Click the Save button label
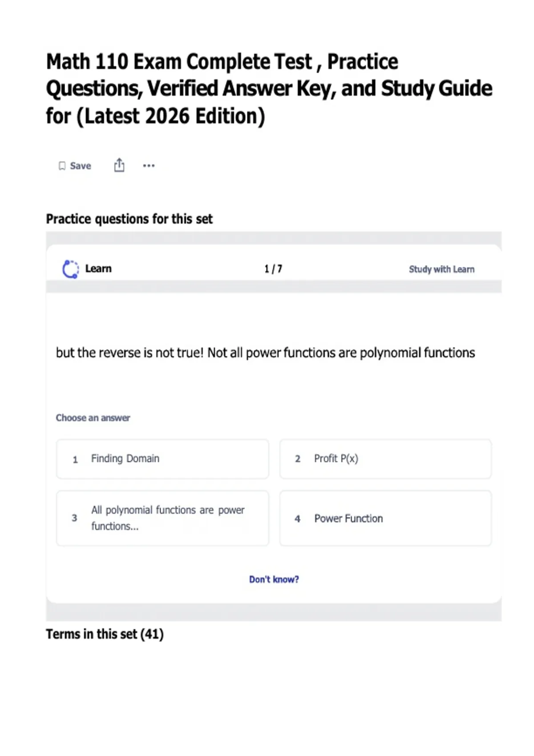 (81, 166)
